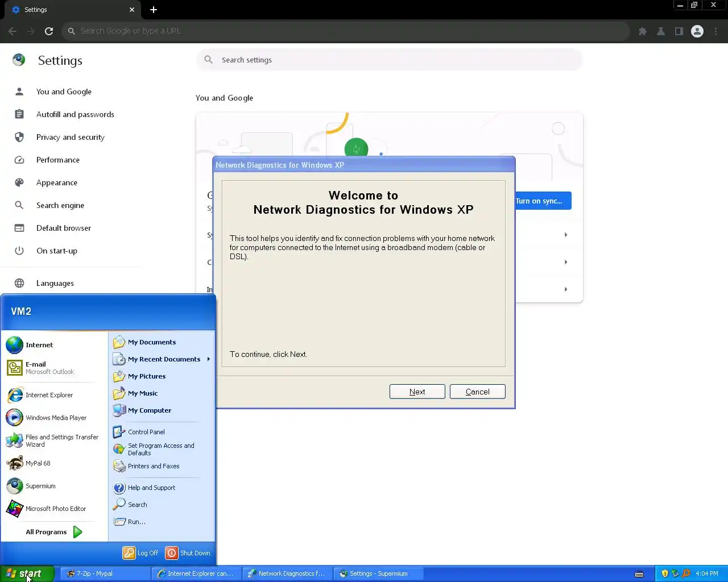This screenshot has height=582, width=728.
Task: Open Set Program Access and Defaults
Action: [x=162, y=449]
